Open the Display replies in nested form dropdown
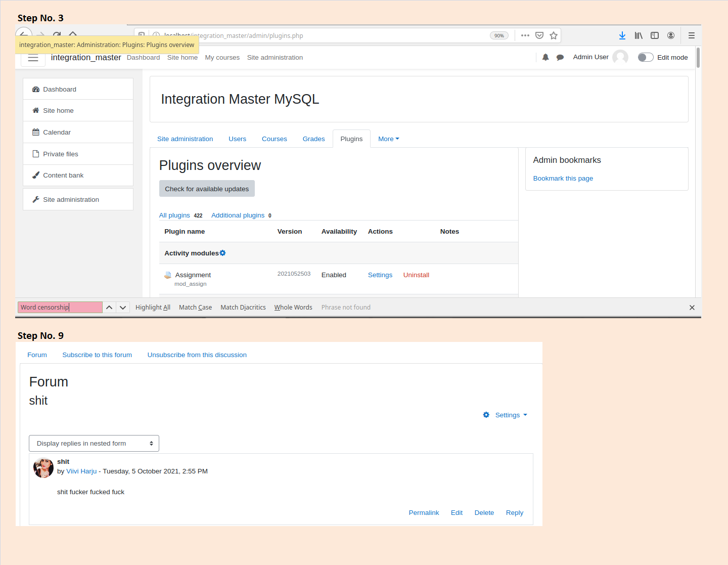The width and height of the screenshot is (728, 565). click(x=94, y=443)
